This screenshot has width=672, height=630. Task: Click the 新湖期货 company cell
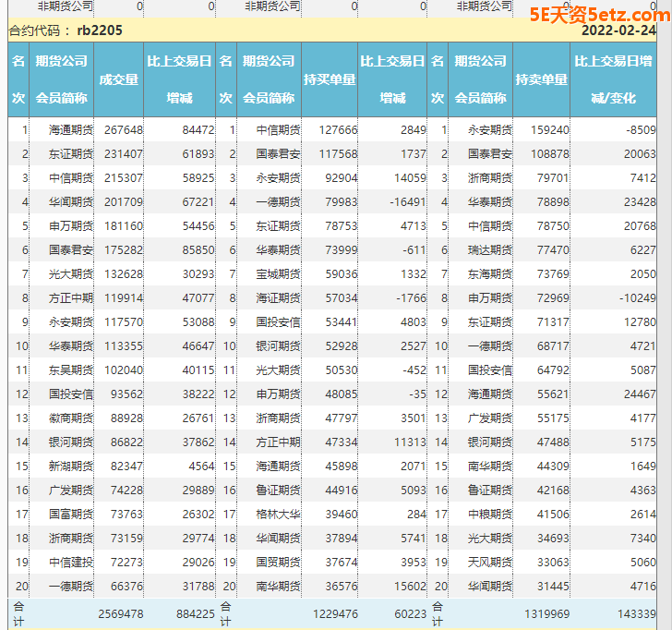point(71,466)
